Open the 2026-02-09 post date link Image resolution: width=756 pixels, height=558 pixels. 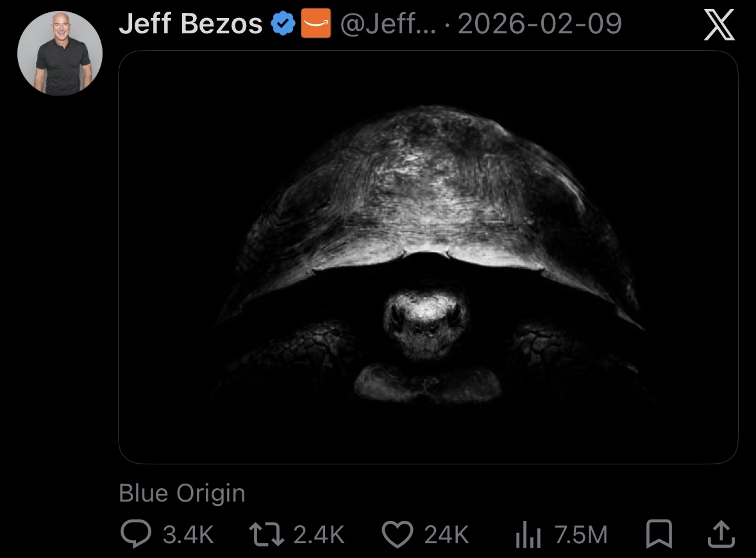pos(540,24)
